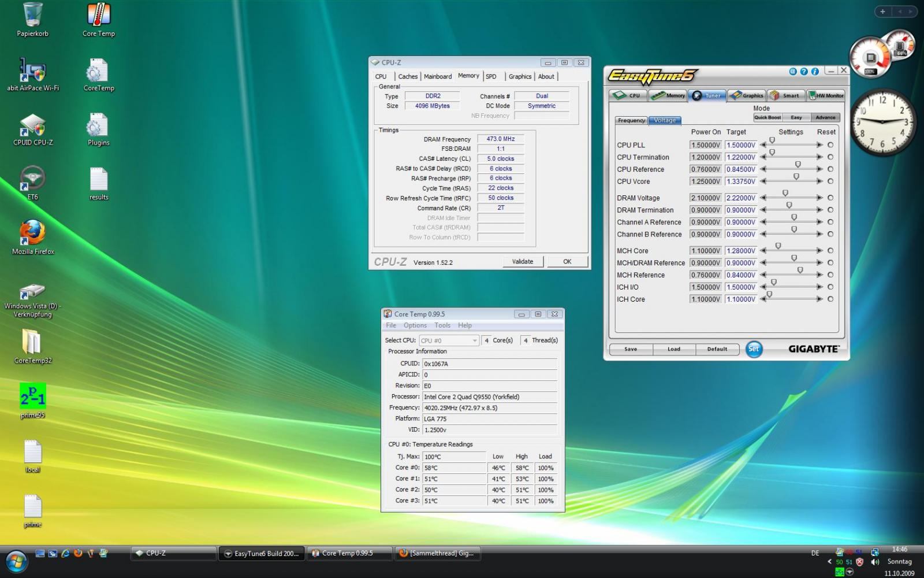Increase CPU PLL voltage with right arrow
Image resolution: width=924 pixels, height=578 pixels.
(819, 145)
